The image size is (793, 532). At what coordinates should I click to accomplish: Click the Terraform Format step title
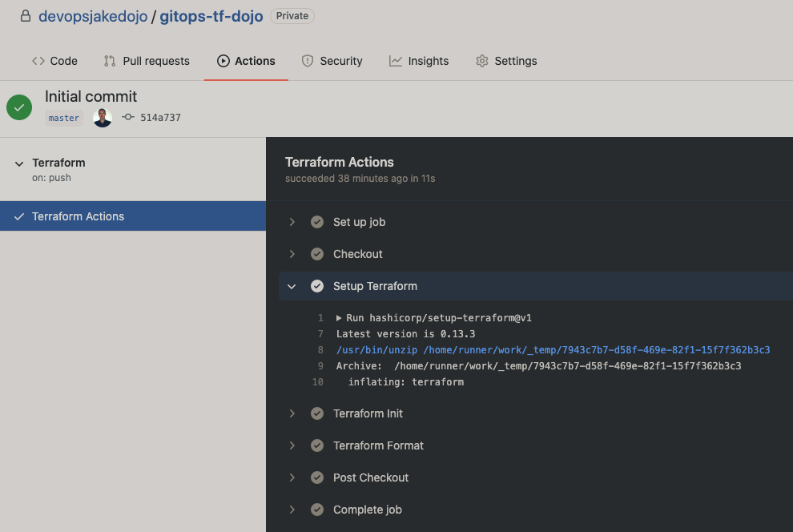pos(378,445)
